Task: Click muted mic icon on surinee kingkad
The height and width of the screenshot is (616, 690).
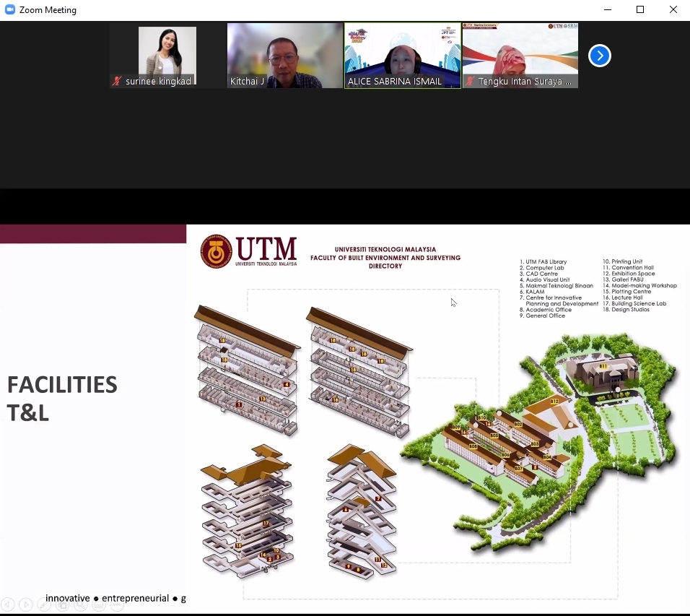Action: 117,82
